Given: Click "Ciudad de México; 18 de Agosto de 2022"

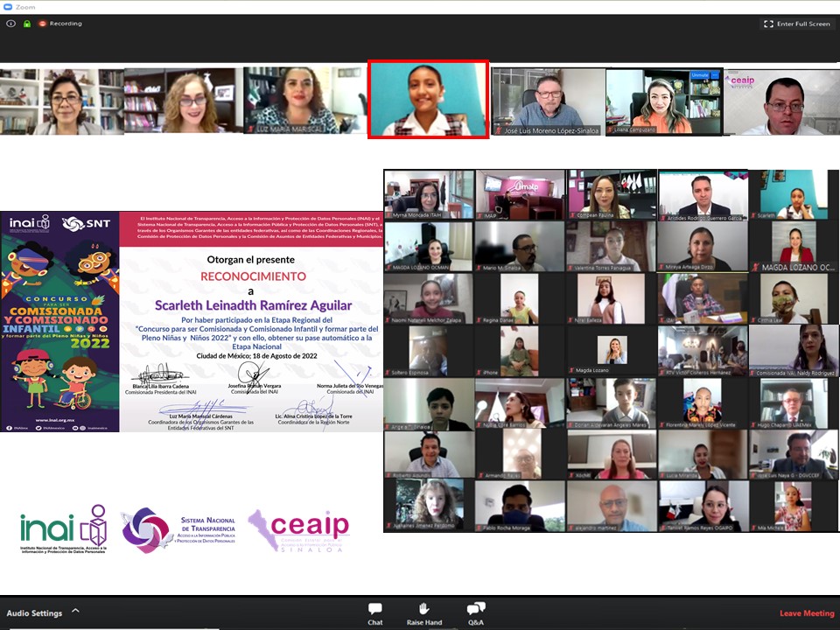Looking at the screenshot, I should 256,356.
